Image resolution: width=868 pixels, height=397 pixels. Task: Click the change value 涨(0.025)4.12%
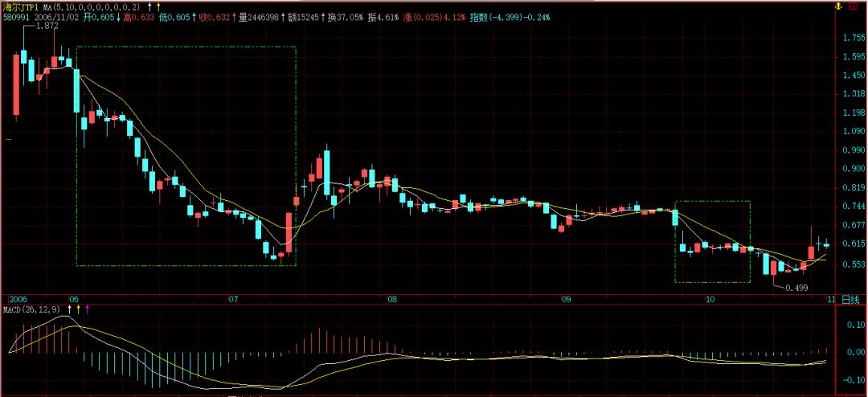pos(435,18)
